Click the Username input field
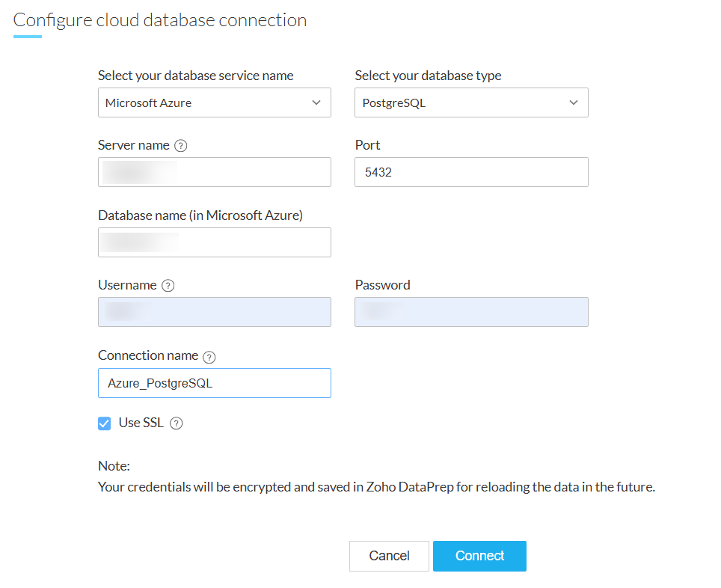This screenshot has height=588, width=721. [x=214, y=312]
